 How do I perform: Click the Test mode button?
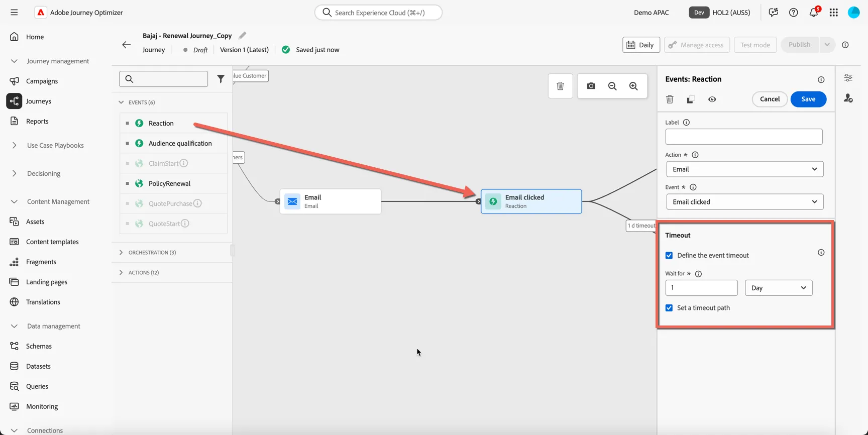coord(755,45)
